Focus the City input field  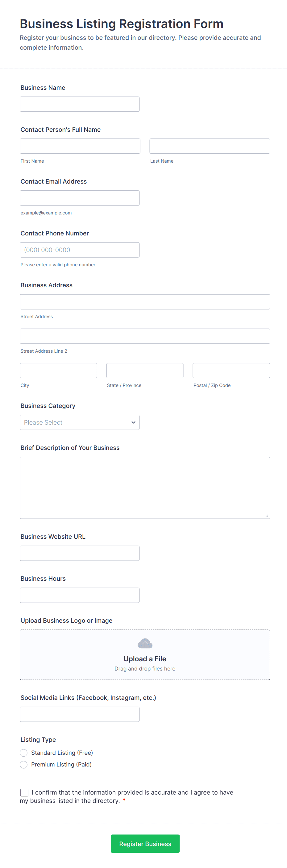pos(58,371)
